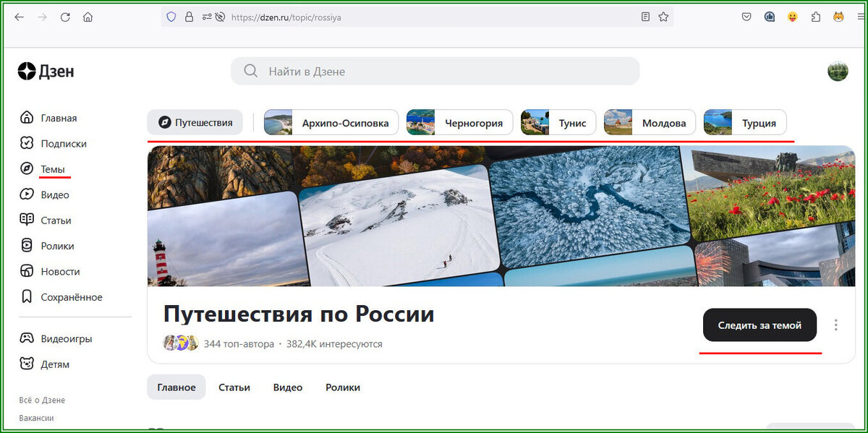Select the Ролики tab of the topic
Viewport: 868px width, 433px height.
coord(343,387)
